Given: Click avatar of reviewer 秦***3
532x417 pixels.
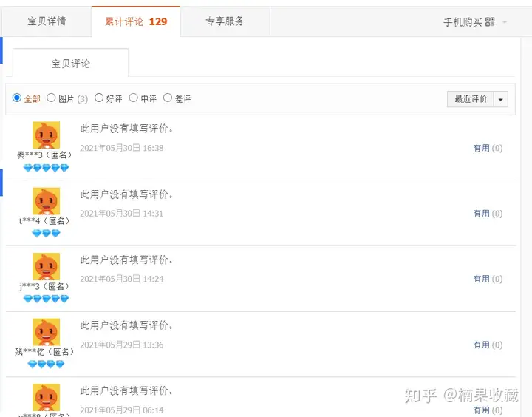Looking at the screenshot, I should 46,135.
